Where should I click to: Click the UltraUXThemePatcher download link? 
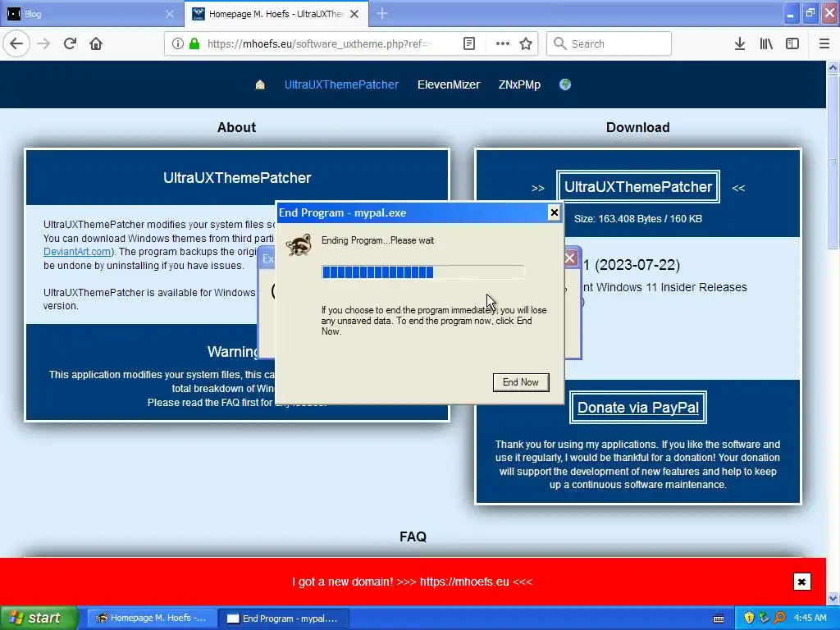638,187
